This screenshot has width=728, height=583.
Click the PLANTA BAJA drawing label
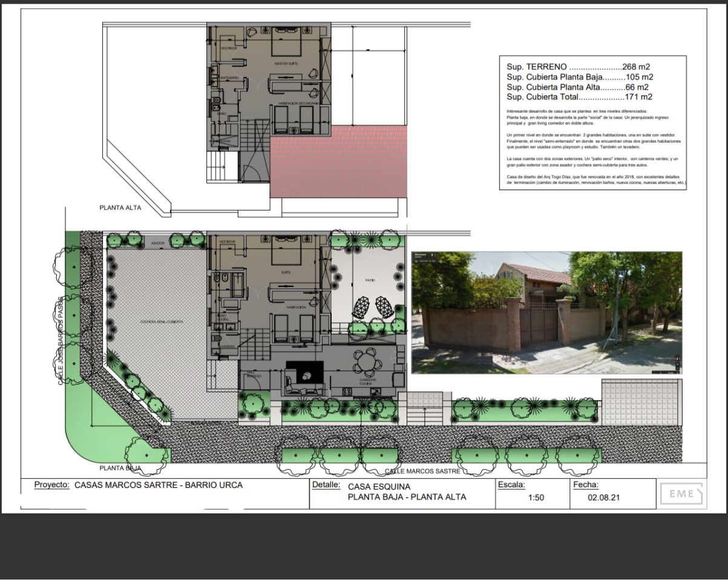point(120,468)
